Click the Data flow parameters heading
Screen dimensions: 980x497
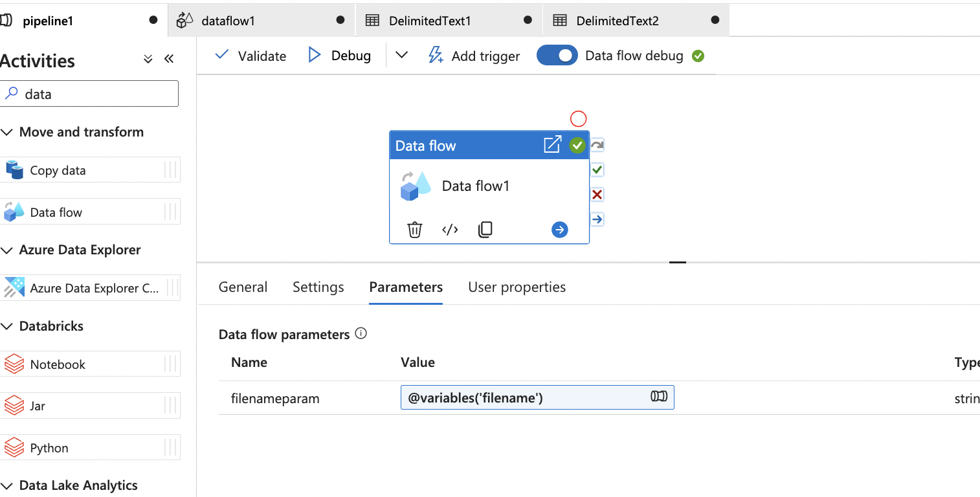click(284, 335)
